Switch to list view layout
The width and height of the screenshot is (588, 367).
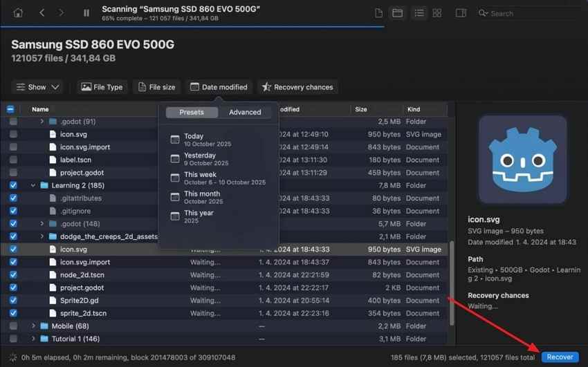click(419, 14)
